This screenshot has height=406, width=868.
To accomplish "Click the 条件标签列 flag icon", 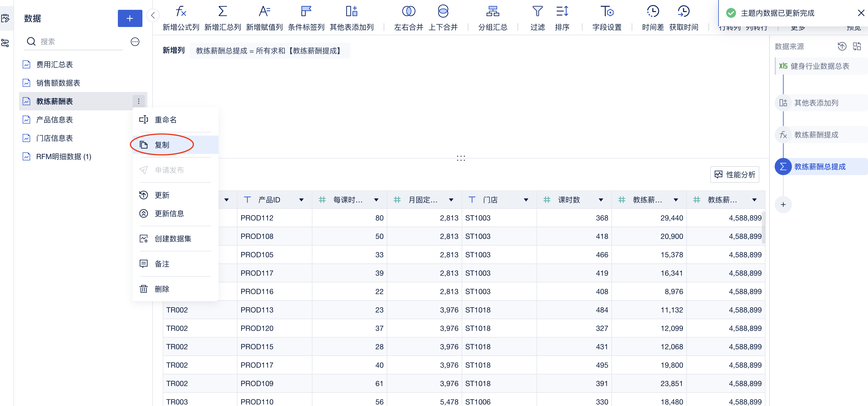I will click(306, 12).
